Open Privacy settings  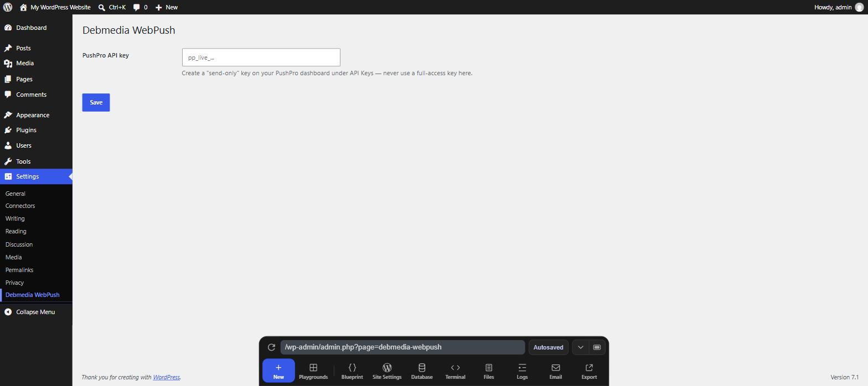14,283
